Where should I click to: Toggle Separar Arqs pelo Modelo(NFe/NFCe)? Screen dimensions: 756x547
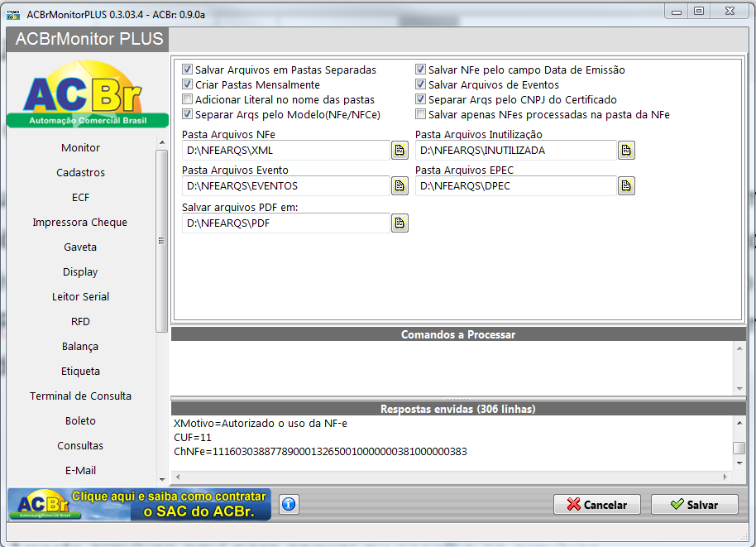(188, 114)
